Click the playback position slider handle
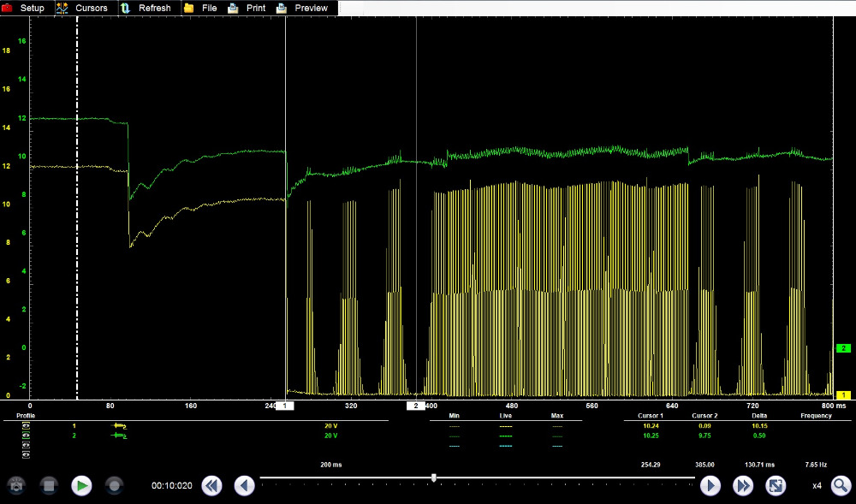The height and width of the screenshot is (504, 856). tap(434, 477)
